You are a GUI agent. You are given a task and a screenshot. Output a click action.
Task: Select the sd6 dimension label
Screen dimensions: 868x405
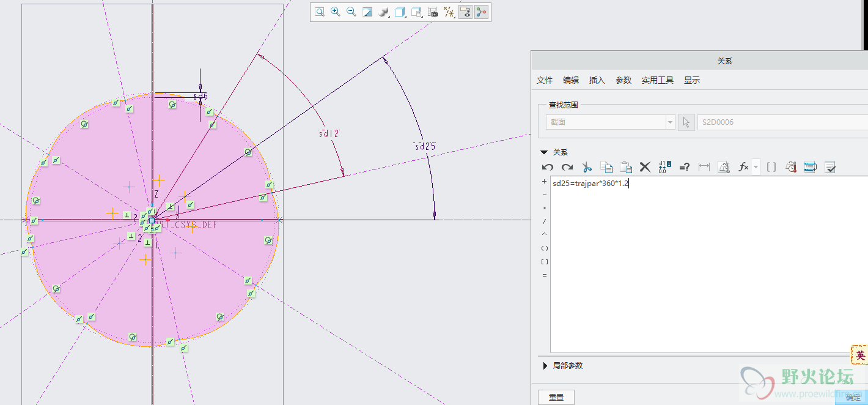pyautogui.click(x=200, y=97)
